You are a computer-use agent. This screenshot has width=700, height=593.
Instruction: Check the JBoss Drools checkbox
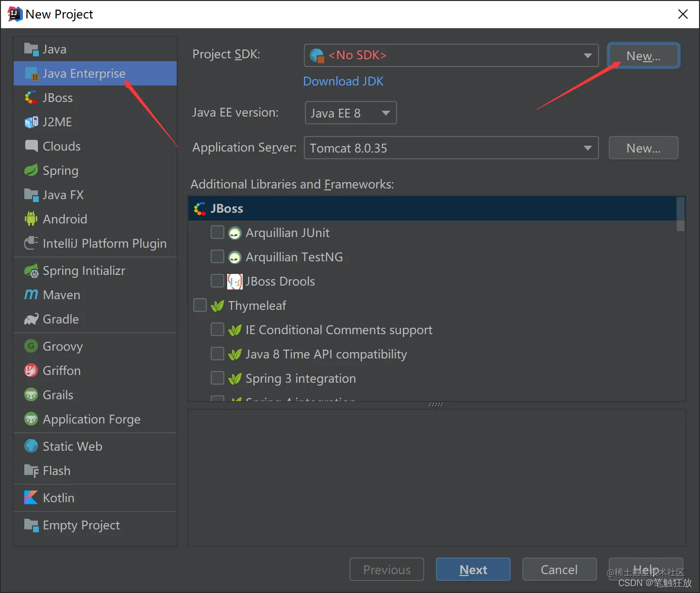(x=217, y=281)
